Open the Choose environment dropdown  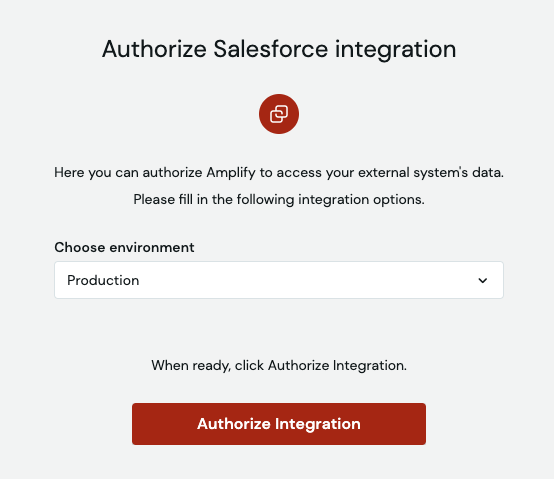click(x=279, y=280)
